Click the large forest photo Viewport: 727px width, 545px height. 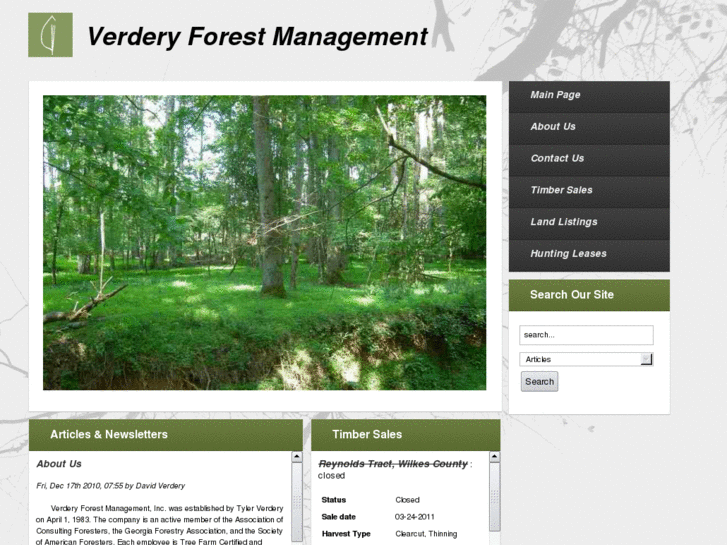264,243
